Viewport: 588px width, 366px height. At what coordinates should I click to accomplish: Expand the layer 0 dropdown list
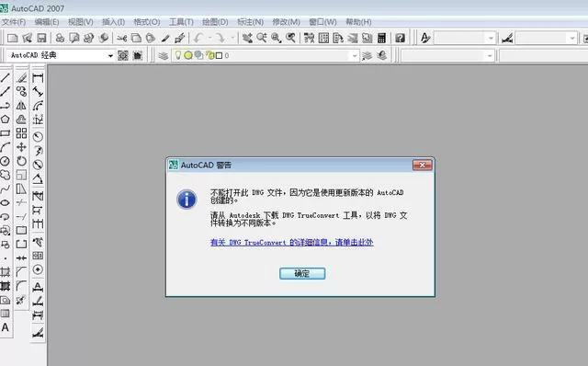click(x=355, y=55)
